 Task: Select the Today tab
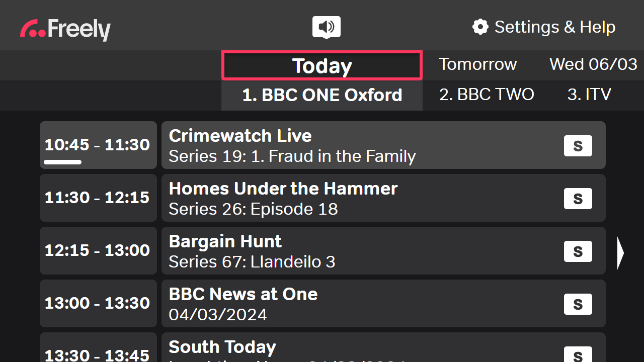[321, 65]
